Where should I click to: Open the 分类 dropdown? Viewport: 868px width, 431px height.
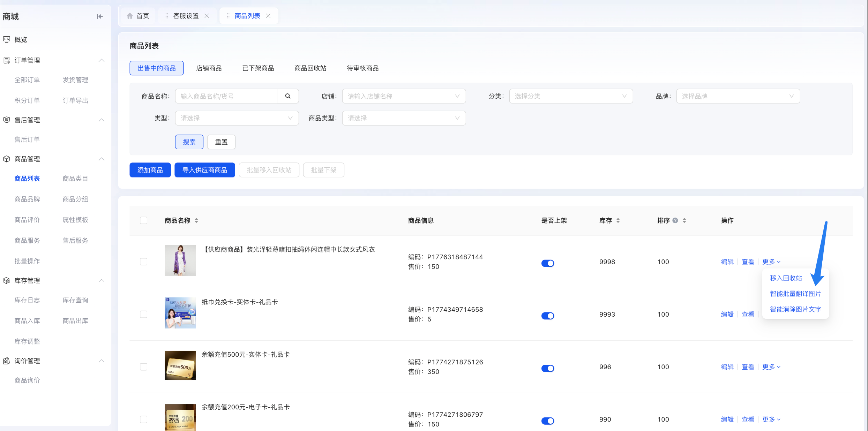tap(571, 96)
